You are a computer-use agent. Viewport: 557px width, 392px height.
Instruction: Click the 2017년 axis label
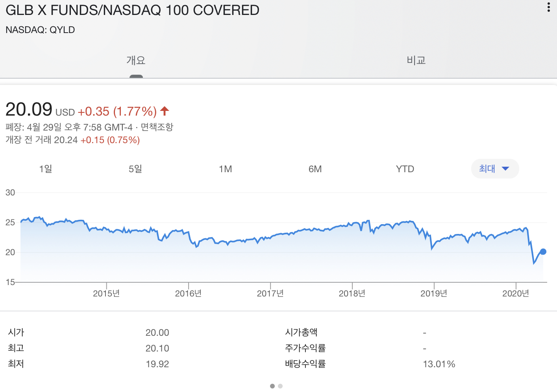(x=270, y=293)
